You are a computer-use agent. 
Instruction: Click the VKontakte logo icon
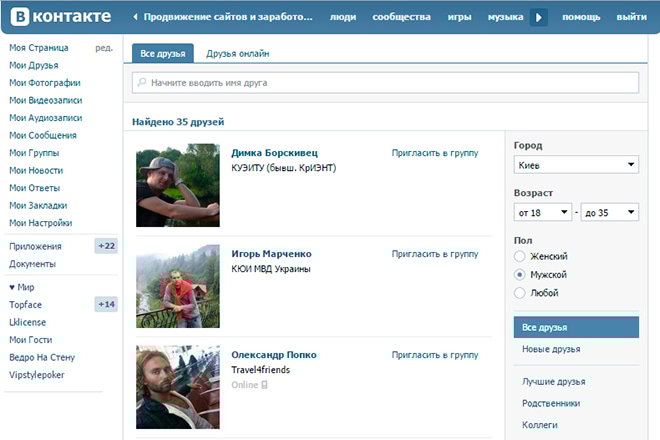(20, 17)
